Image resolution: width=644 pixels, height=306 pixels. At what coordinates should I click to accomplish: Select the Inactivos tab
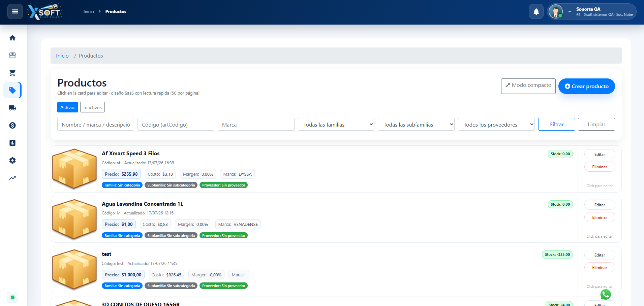coord(92,107)
